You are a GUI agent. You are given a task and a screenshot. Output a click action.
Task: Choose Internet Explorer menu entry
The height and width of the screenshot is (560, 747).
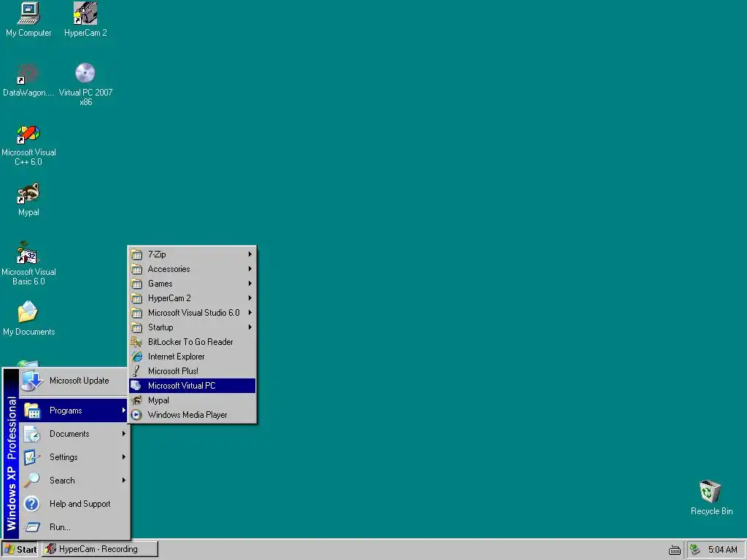pyautogui.click(x=192, y=357)
